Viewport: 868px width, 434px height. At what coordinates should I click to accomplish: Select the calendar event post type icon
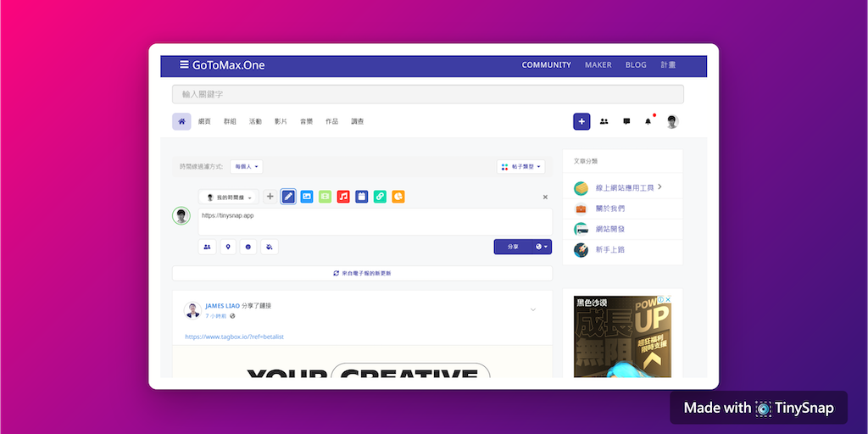coord(361,197)
